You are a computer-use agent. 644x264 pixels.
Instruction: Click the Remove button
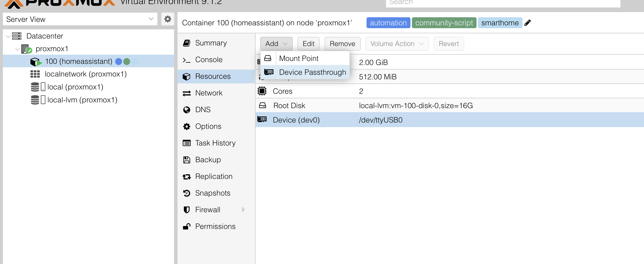(x=342, y=44)
